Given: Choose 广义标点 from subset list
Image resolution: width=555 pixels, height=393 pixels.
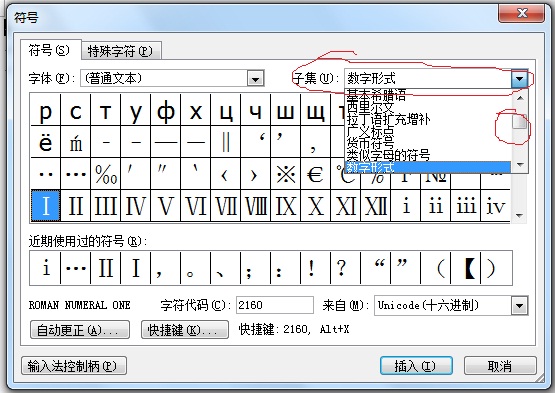Looking at the screenshot, I should (428, 132).
